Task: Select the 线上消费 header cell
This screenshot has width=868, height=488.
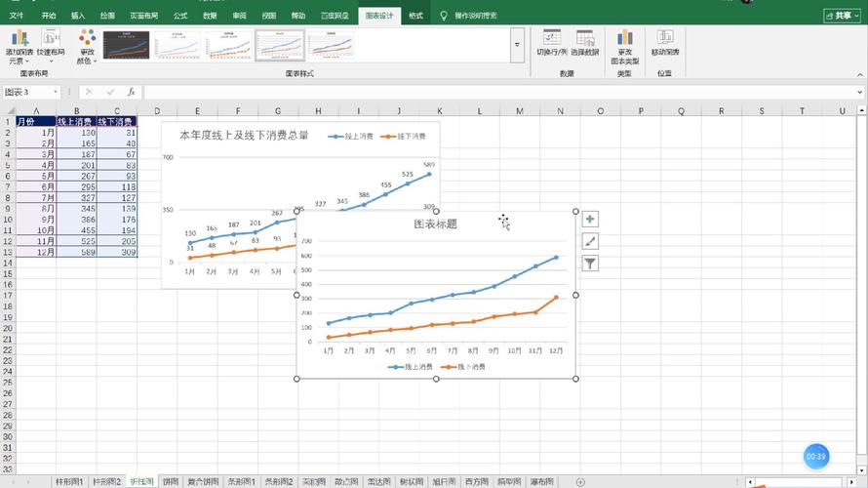Action: (x=76, y=121)
